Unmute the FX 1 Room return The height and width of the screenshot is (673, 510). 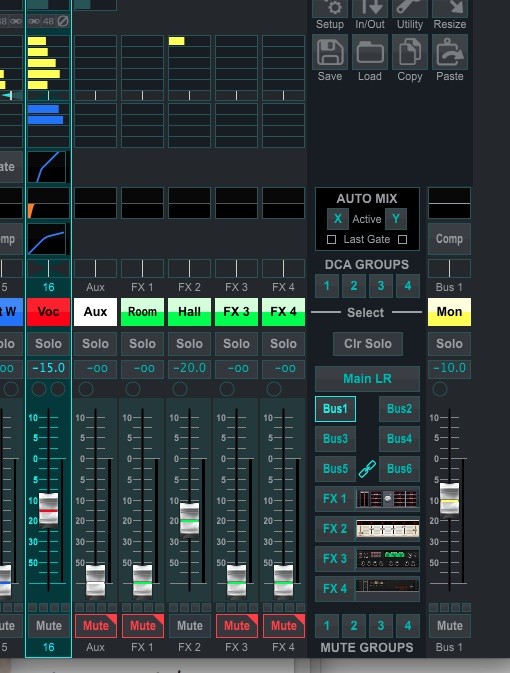(143, 626)
